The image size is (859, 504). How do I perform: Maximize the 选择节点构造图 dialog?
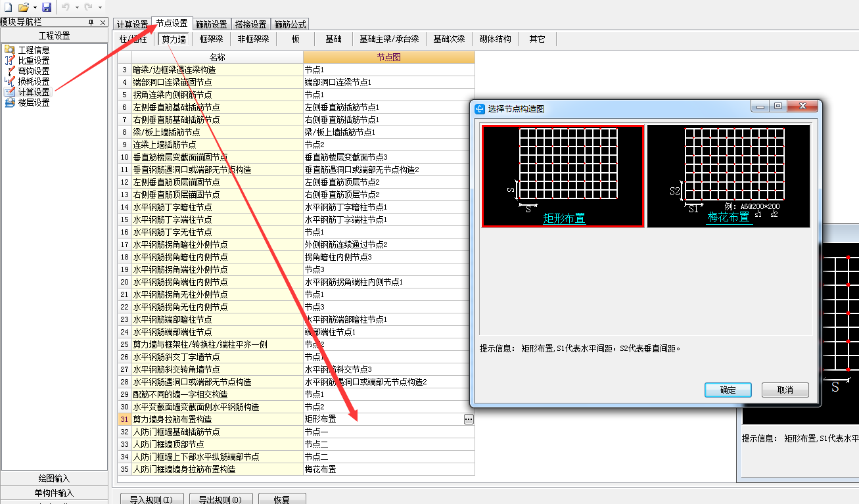778,106
